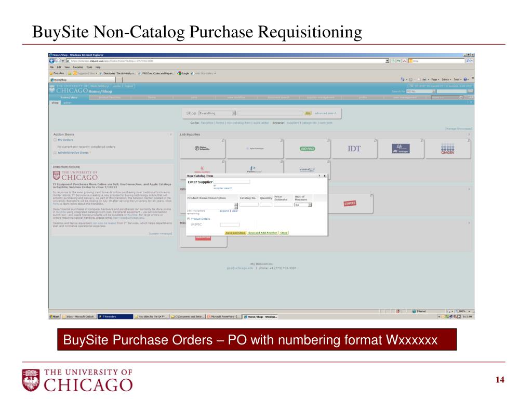Close the Non-Catalog Item dialog with X
Viewport: 532px width, 399px height.
click(x=325, y=176)
